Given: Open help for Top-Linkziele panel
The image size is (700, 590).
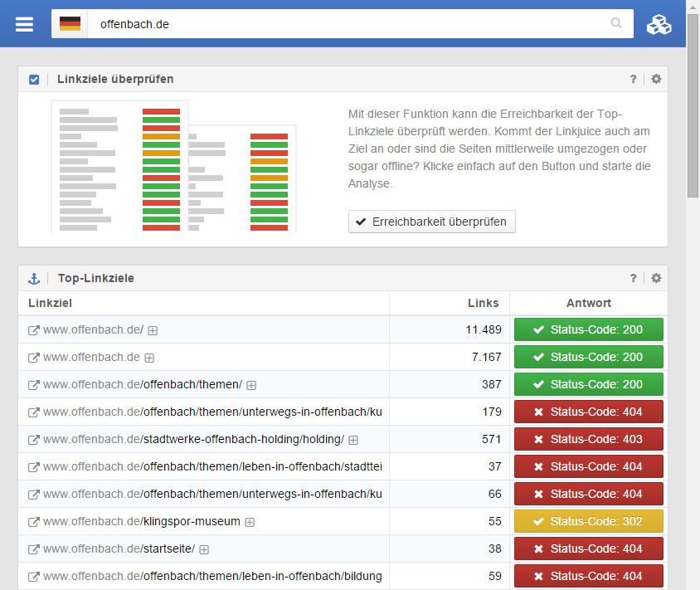Looking at the screenshot, I should click(634, 279).
